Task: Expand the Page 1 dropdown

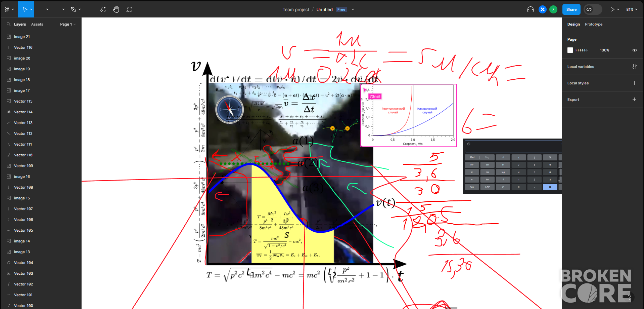Action: point(68,24)
